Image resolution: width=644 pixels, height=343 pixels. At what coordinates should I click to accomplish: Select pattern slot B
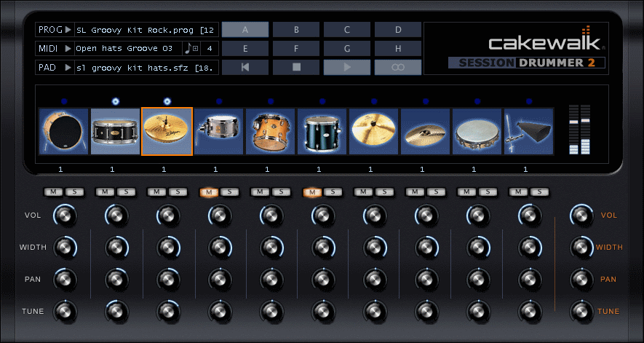tap(296, 30)
